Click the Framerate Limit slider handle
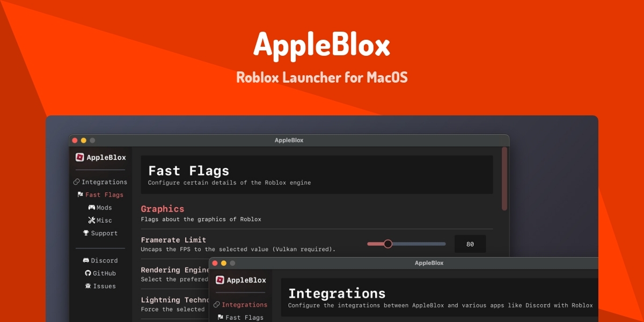Viewport: 644px width, 322px height. [388, 244]
